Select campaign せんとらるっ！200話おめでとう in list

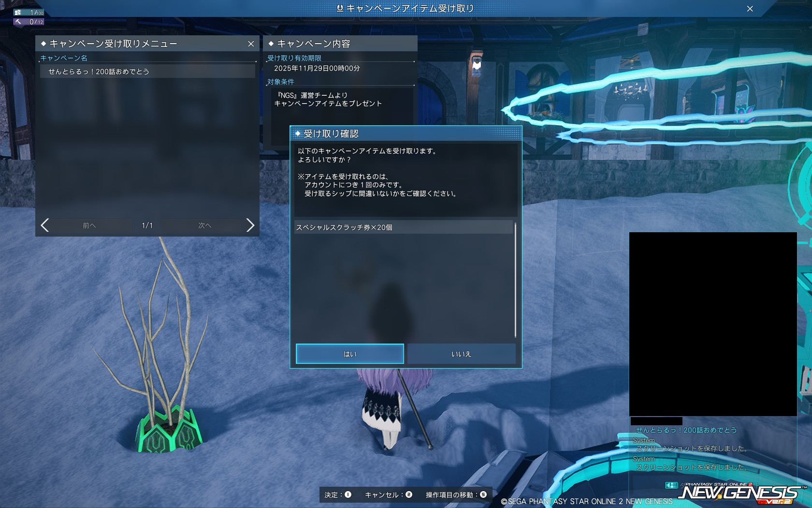coord(147,72)
